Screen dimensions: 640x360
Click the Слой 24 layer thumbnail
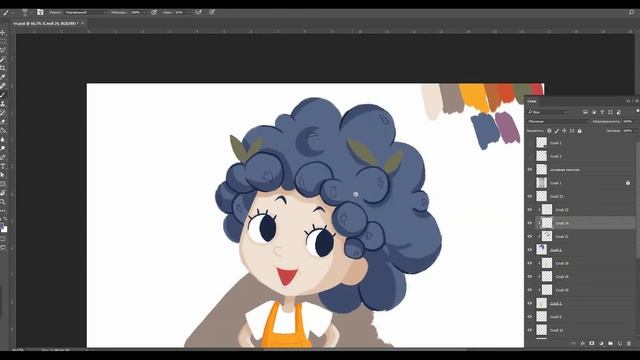pyautogui.click(x=547, y=223)
